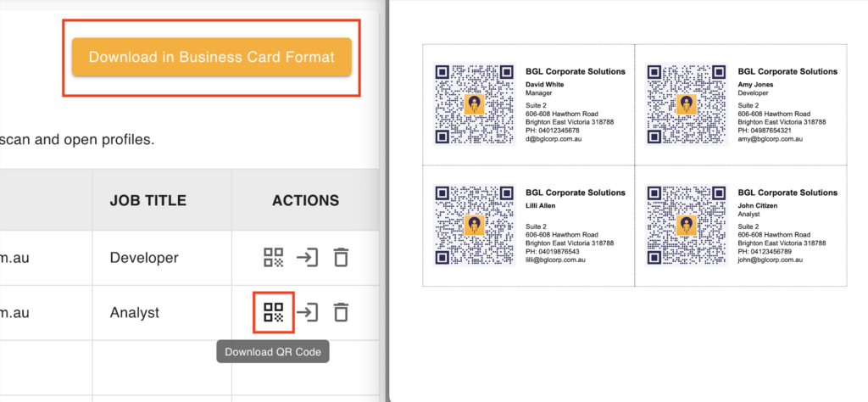Viewport: 868px width, 402px height.
Task: Click the john@bglcorp.com.au email address
Action: tap(771, 260)
